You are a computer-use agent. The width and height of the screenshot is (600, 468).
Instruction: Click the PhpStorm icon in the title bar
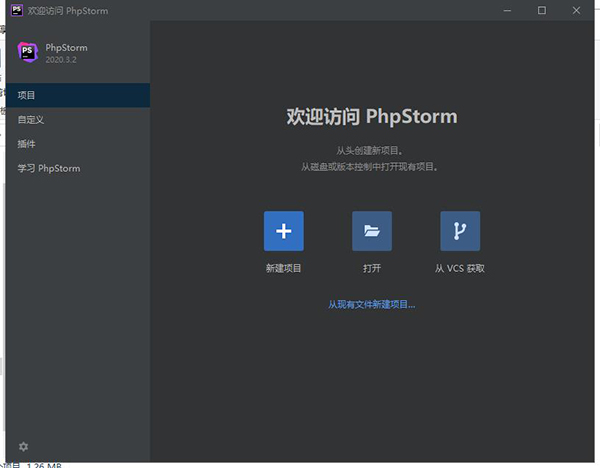pos(17,10)
